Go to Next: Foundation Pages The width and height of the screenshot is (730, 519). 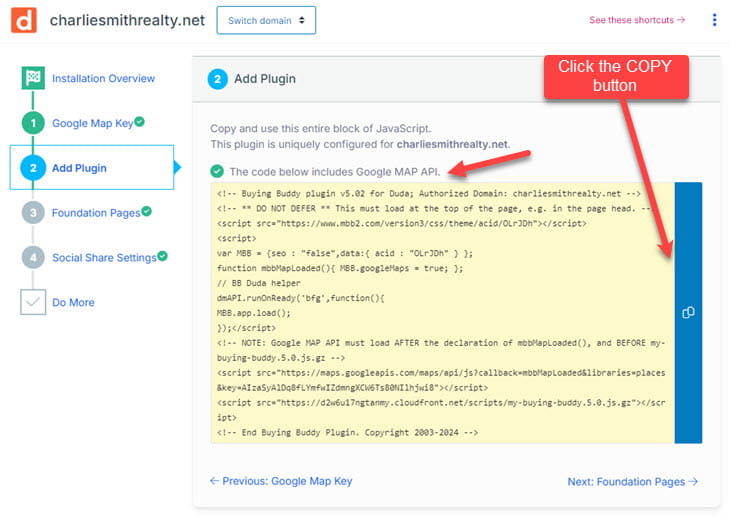(x=633, y=481)
